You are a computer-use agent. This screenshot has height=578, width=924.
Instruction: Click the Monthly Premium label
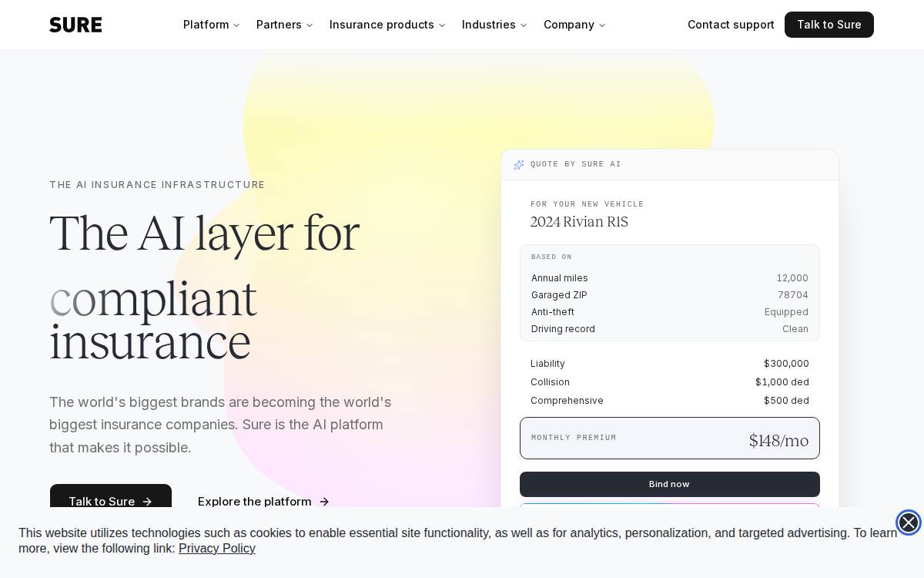pos(574,438)
